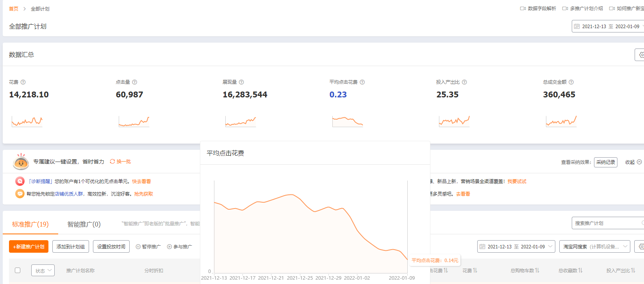The height and width of the screenshot is (284, 644).
Task: Click the help icon next to 投入产出比
Action: [464, 82]
